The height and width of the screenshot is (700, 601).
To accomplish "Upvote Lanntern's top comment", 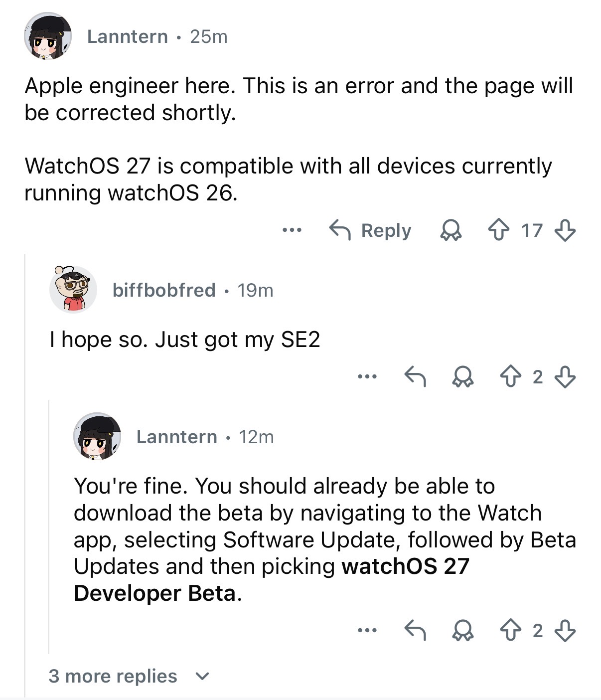I will [499, 230].
